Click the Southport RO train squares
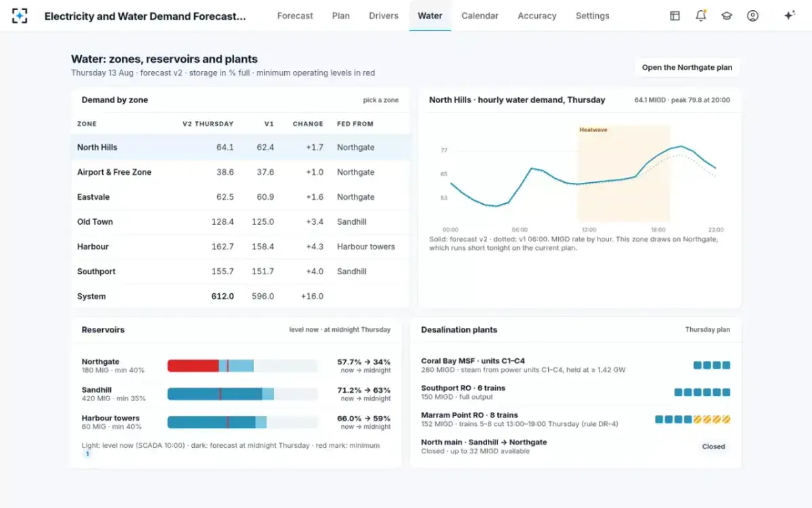The width and height of the screenshot is (812, 508). tap(702, 392)
